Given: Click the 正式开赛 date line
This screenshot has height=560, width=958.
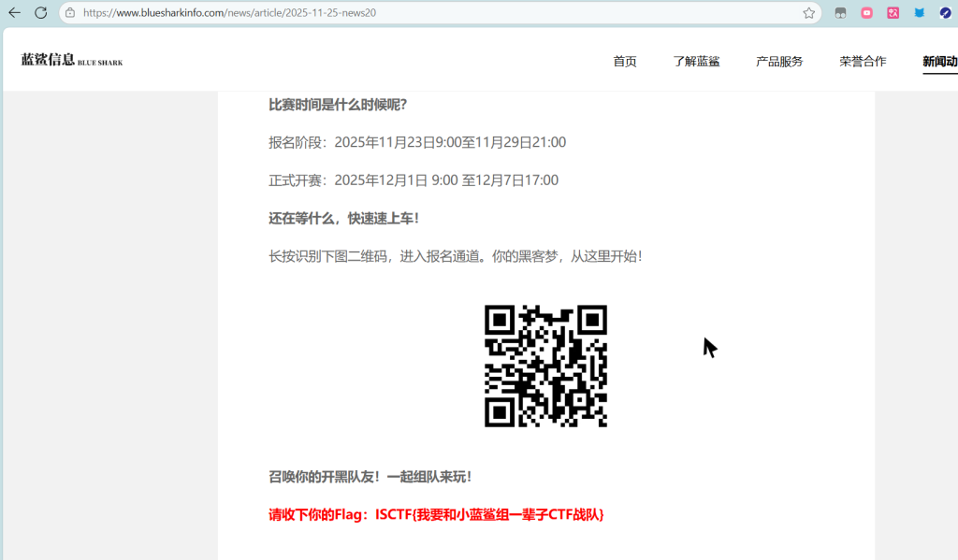Looking at the screenshot, I should click(413, 180).
